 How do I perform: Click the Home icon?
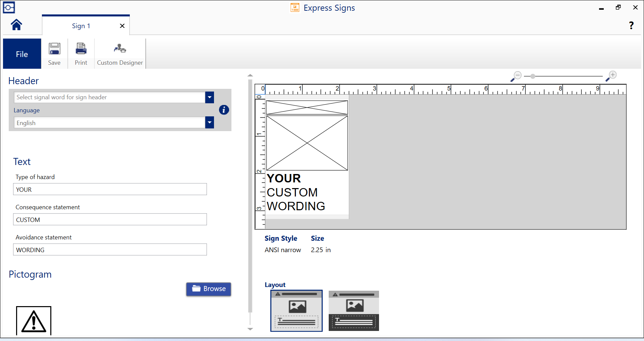pos(16,25)
